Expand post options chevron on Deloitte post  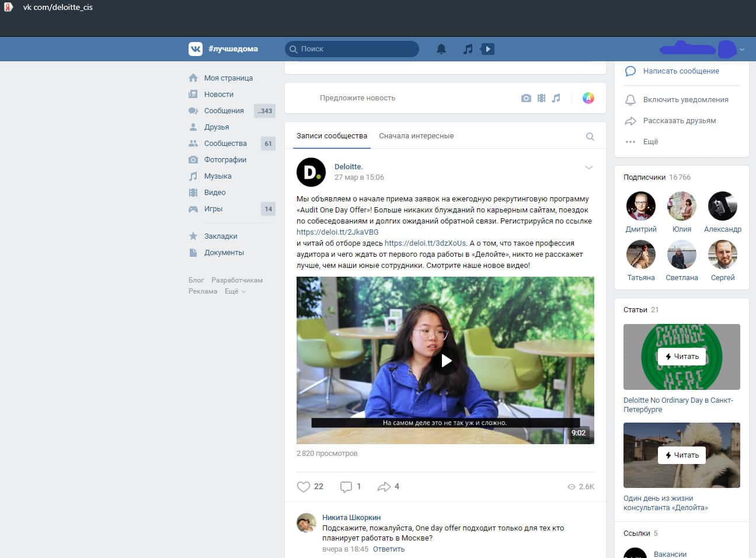click(588, 168)
